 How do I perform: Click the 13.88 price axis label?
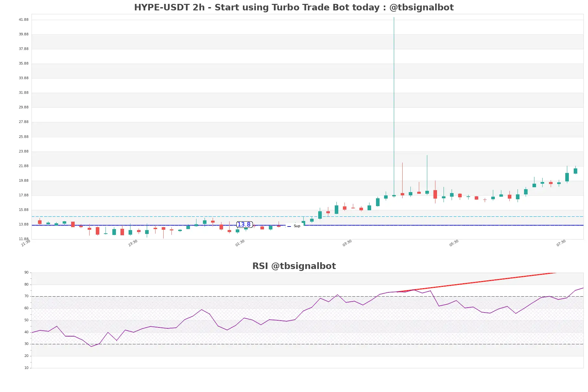tap(23, 225)
